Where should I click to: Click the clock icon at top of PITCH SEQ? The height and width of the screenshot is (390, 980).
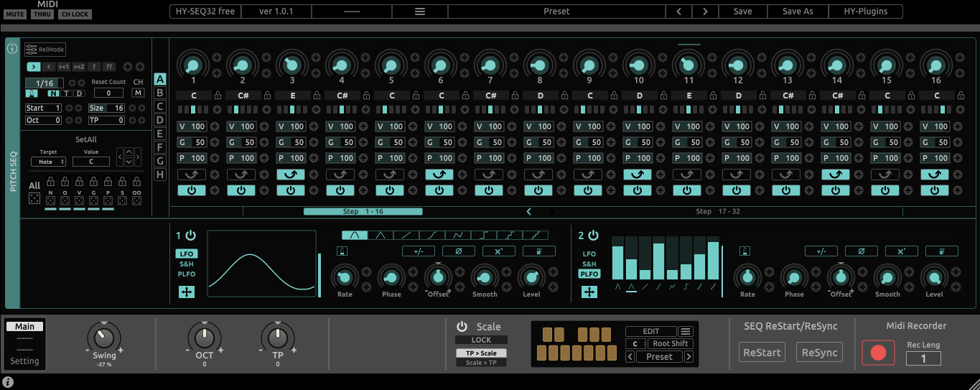coord(12,49)
